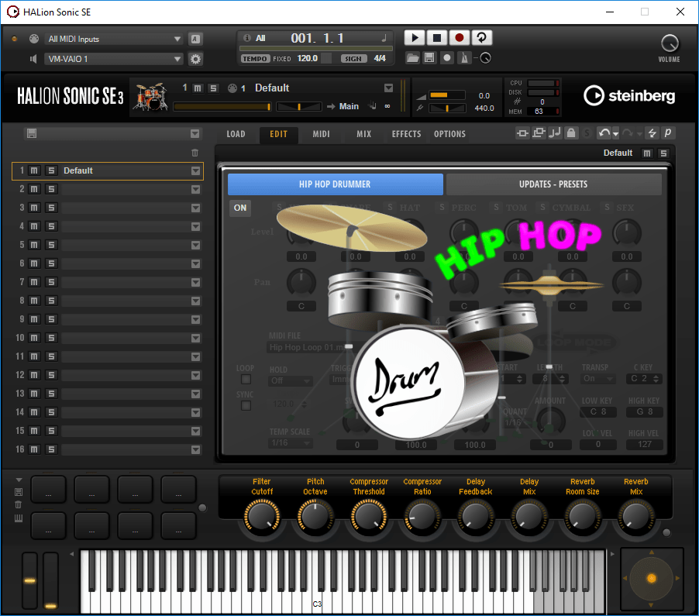Click the metronome icon in the transport bar
The width and height of the screenshot is (699, 616).
pos(463,57)
